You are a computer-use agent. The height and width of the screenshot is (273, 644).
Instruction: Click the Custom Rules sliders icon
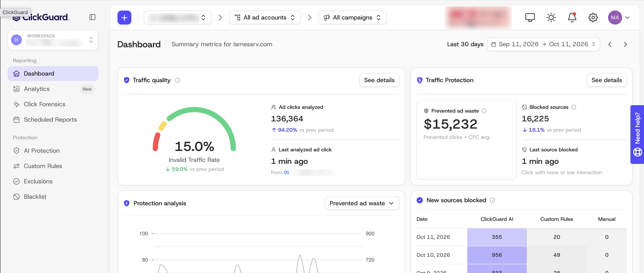click(x=16, y=166)
